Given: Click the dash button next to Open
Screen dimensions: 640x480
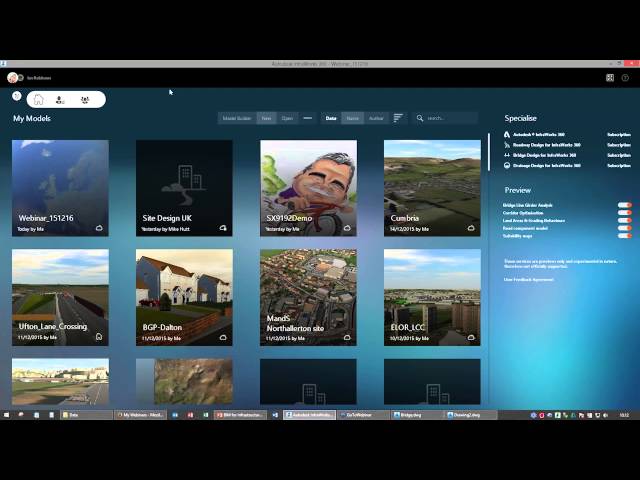Looking at the screenshot, I should click(x=308, y=118).
